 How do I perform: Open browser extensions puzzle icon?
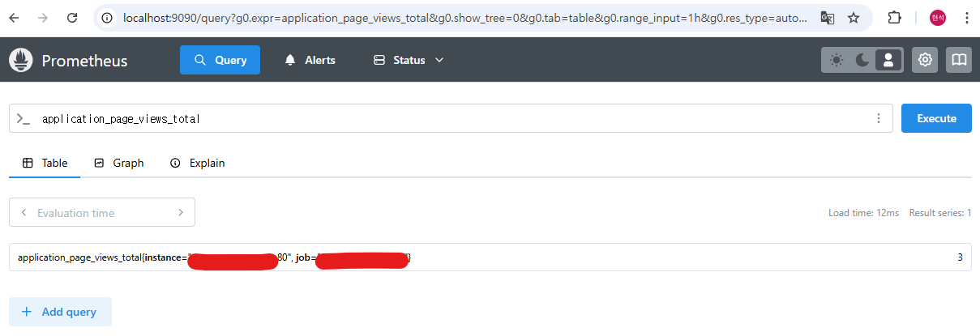894,17
